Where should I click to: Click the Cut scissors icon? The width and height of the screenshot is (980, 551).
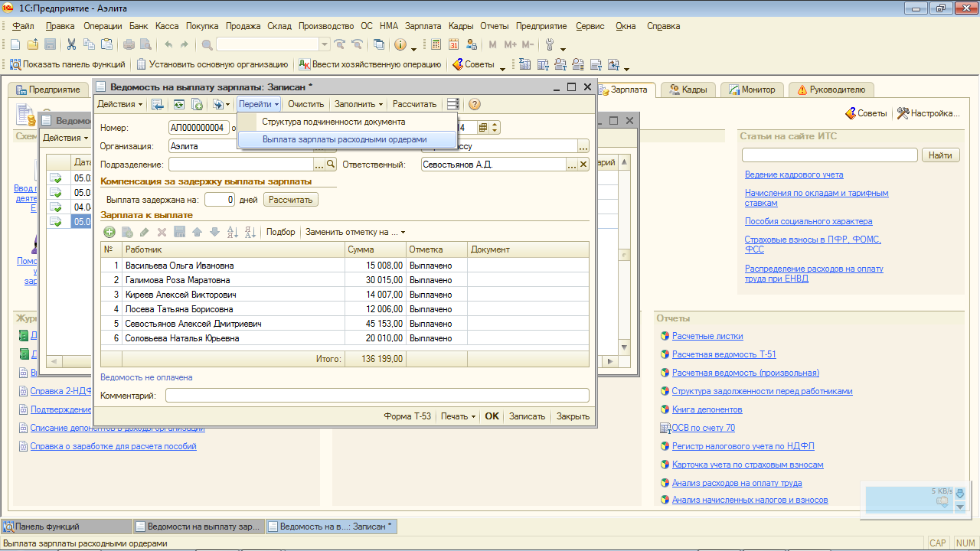[71, 44]
